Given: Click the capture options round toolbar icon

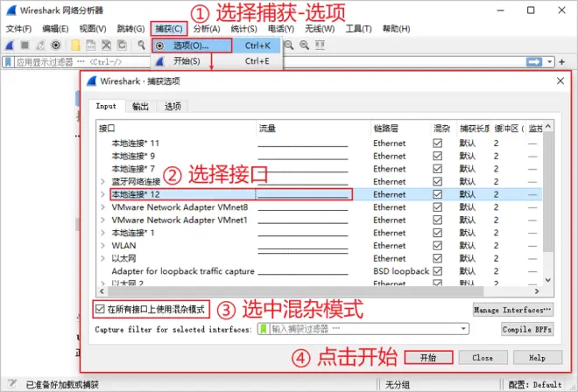Looking at the screenshot, I should point(56,45).
